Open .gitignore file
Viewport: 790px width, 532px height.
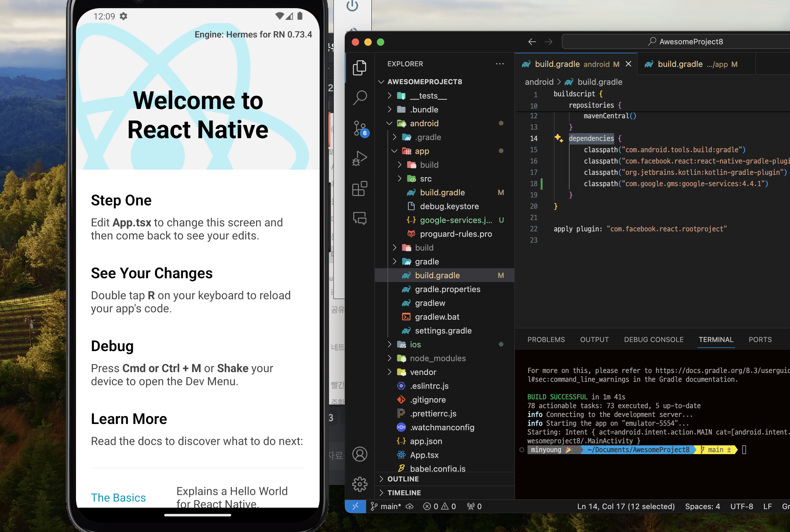pos(445,400)
